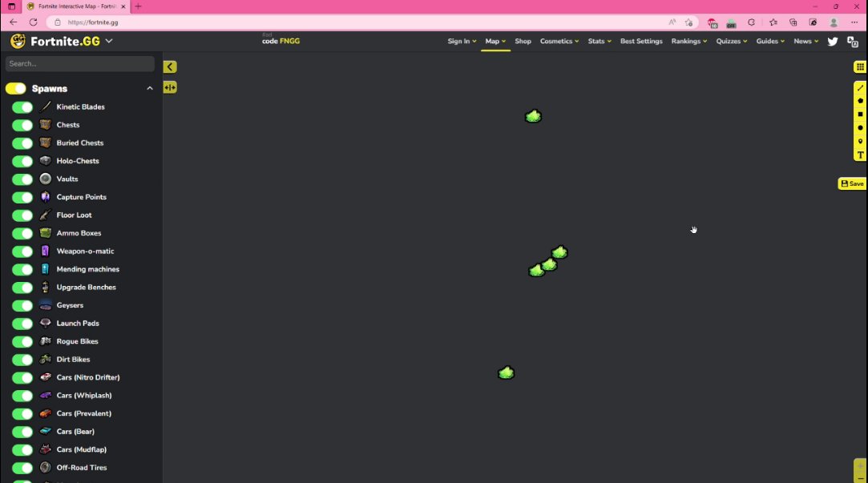Toggle Weapon-o-matic switch

point(22,252)
